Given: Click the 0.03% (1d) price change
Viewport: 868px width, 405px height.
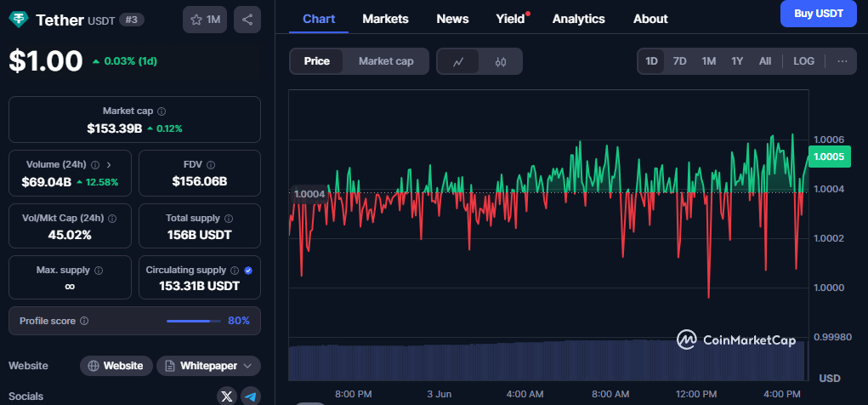Looking at the screenshot, I should pyautogui.click(x=125, y=61).
